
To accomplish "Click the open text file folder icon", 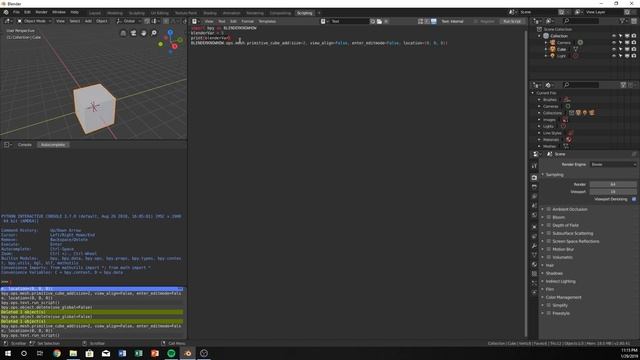I will tap(379, 21).
